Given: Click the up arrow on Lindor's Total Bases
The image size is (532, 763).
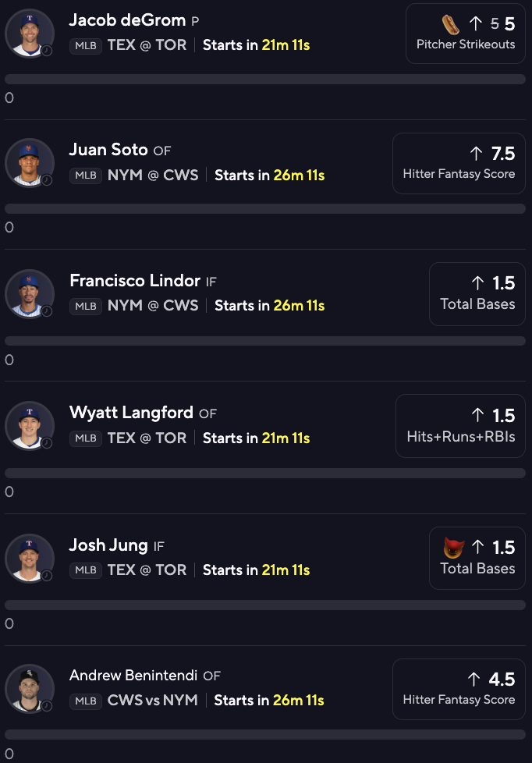Looking at the screenshot, I should coord(477,282).
